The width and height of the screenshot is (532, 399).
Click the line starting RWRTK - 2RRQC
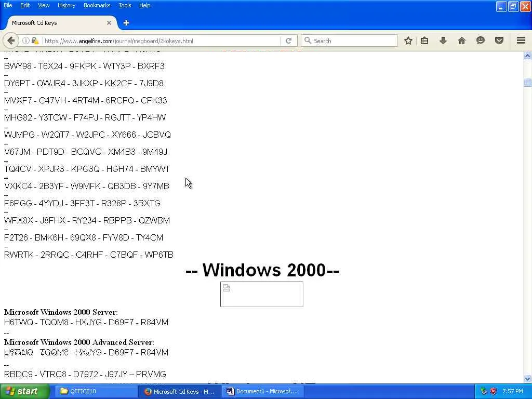[x=88, y=255]
